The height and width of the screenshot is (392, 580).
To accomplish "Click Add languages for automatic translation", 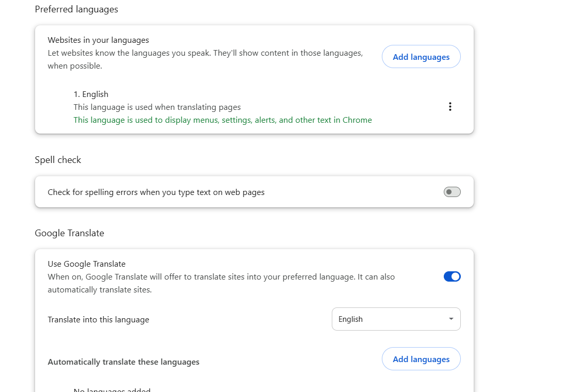I will point(421,358).
